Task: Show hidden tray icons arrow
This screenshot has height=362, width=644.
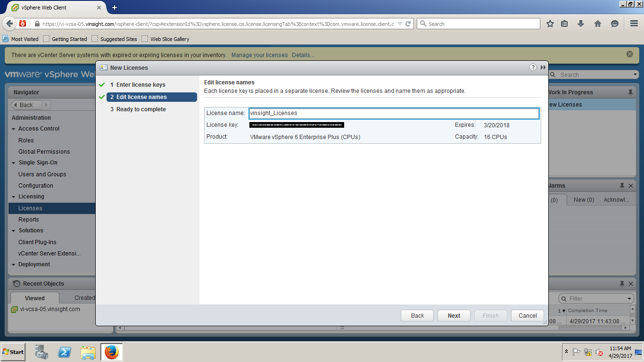Action: click(x=566, y=352)
